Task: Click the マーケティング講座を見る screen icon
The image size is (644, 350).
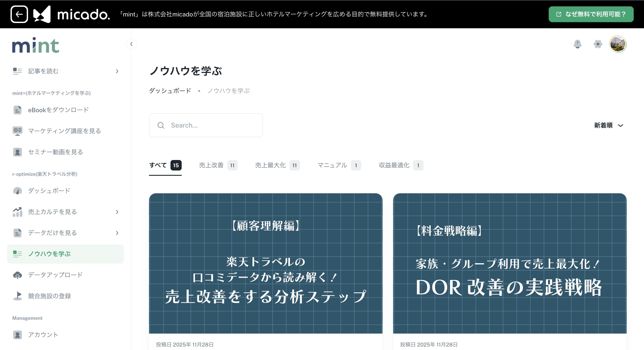Action: point(17,131)
